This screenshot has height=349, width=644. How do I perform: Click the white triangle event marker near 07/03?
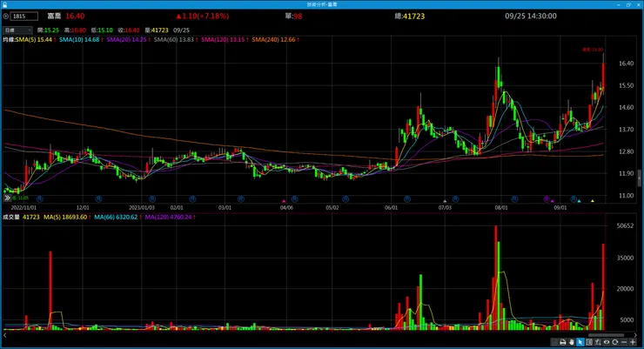[445, 201]
